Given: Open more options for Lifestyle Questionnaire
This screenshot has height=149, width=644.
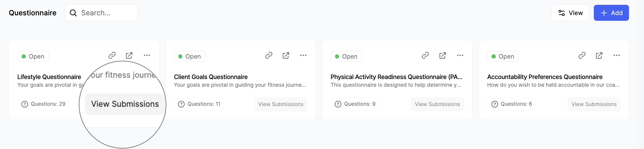Looking at the screenshot, I should (x=147, y=55).
